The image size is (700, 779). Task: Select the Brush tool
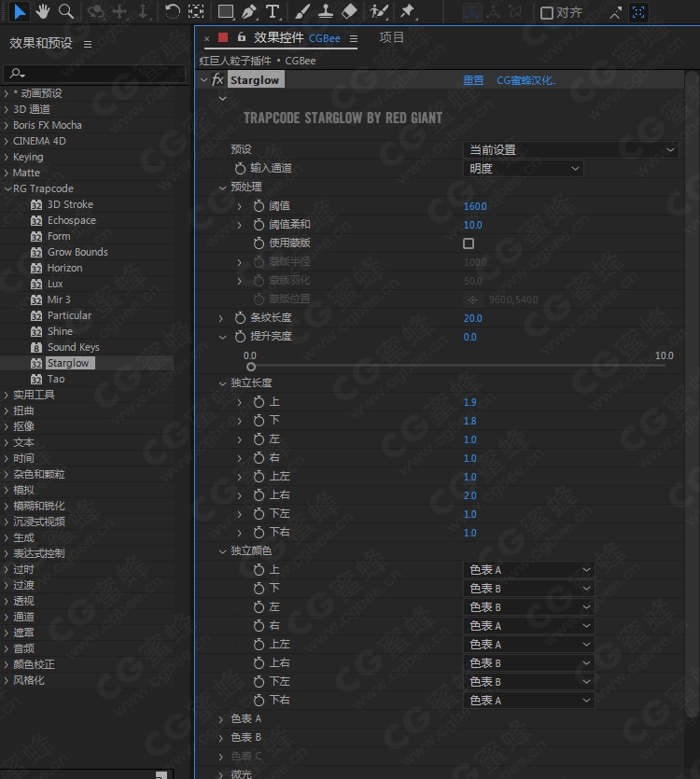pos(301,11)
